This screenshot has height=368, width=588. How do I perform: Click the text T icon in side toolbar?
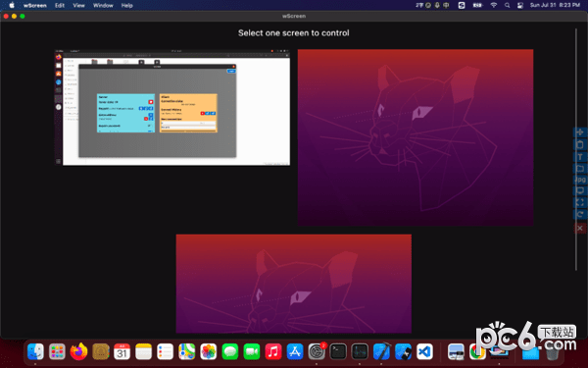tap(580, 157)
